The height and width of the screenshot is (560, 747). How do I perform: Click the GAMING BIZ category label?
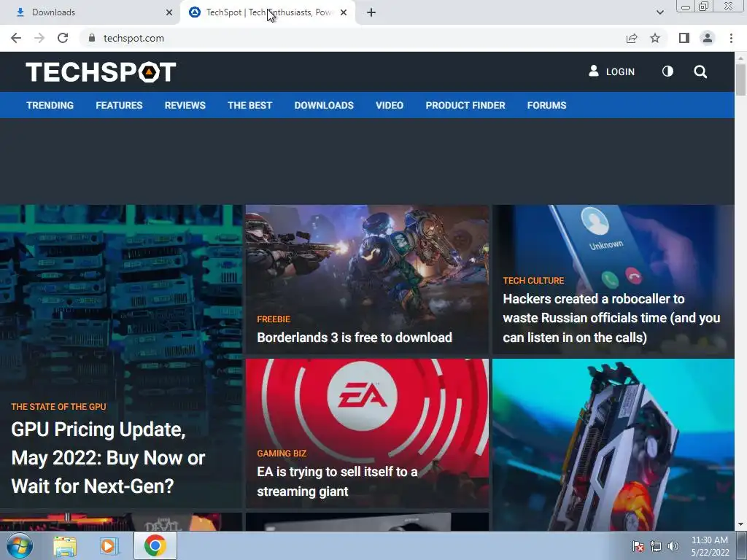(x=282, y=454)
